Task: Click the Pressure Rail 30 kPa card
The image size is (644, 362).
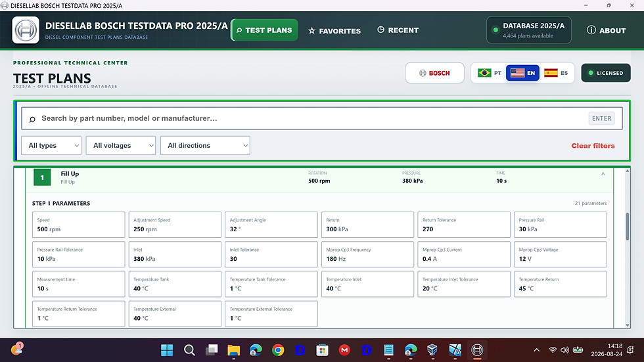Action: tap(560, 225)
